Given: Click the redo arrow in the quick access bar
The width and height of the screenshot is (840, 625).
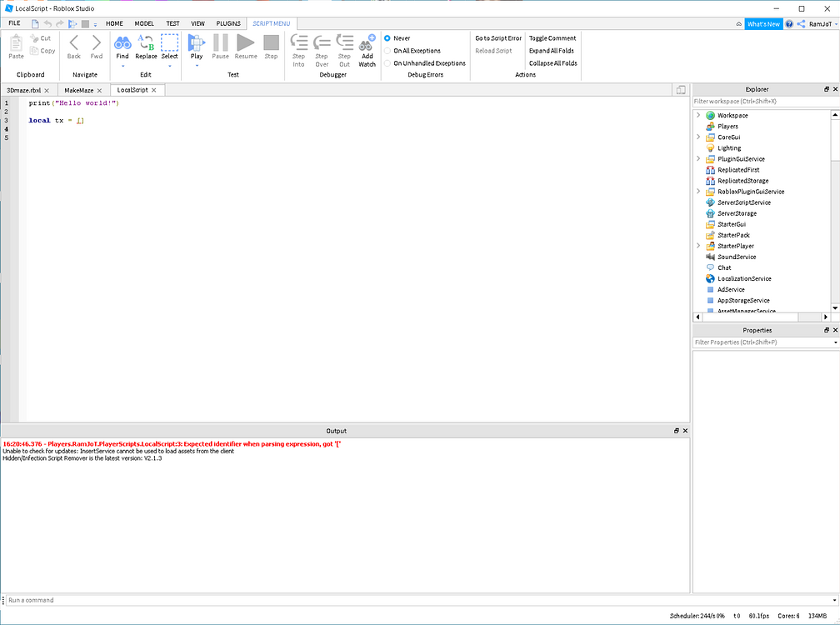Looking at the screenshot, I should pyautogui.click(x=60, y=23).
